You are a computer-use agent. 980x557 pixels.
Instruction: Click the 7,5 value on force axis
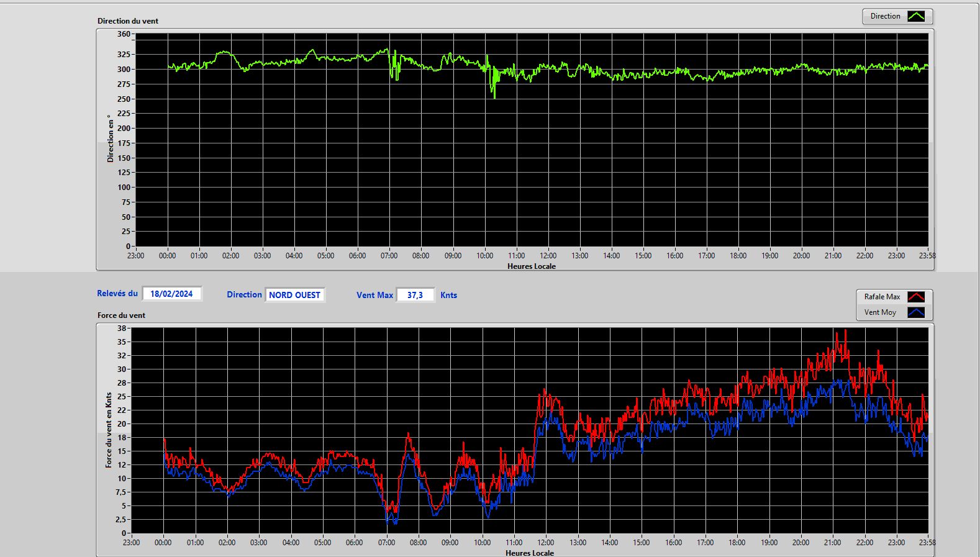tap(120, 492)
